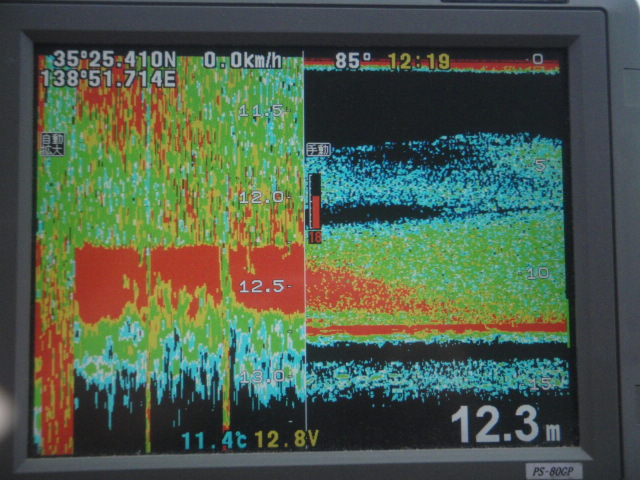Click the 0 depth marker at top right
Image resolution: width=640 pixels, height=480 pixels.
pyautogui.click(x=537, y=60)
